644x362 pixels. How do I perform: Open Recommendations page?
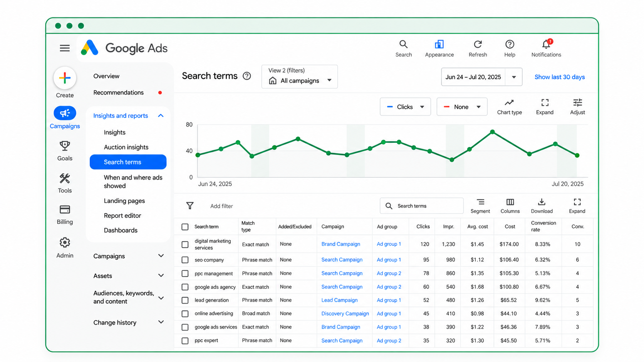point(119,93)
